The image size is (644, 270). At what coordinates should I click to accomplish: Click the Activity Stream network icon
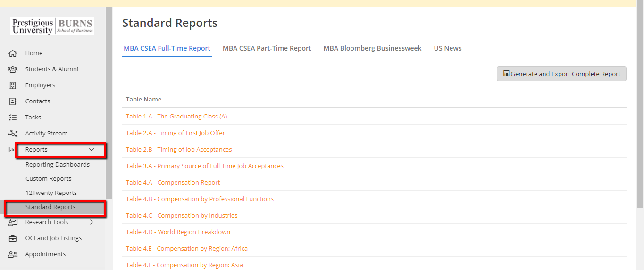click(13, 134)
